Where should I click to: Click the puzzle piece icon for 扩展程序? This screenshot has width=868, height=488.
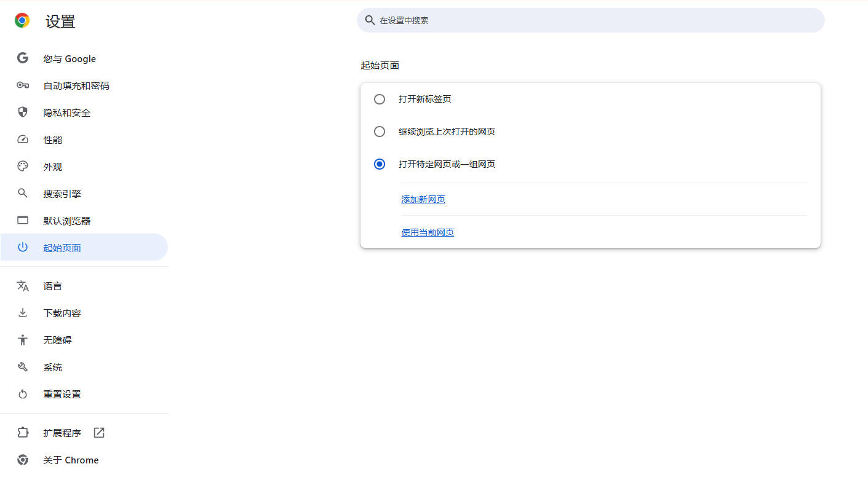point(23,433)
